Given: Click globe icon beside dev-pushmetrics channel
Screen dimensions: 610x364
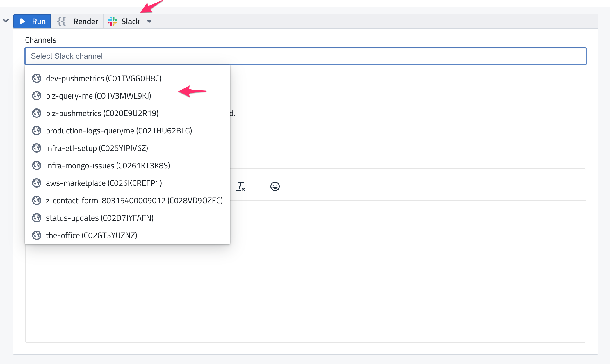Looking at the screenshot, I should coord(37,78).
